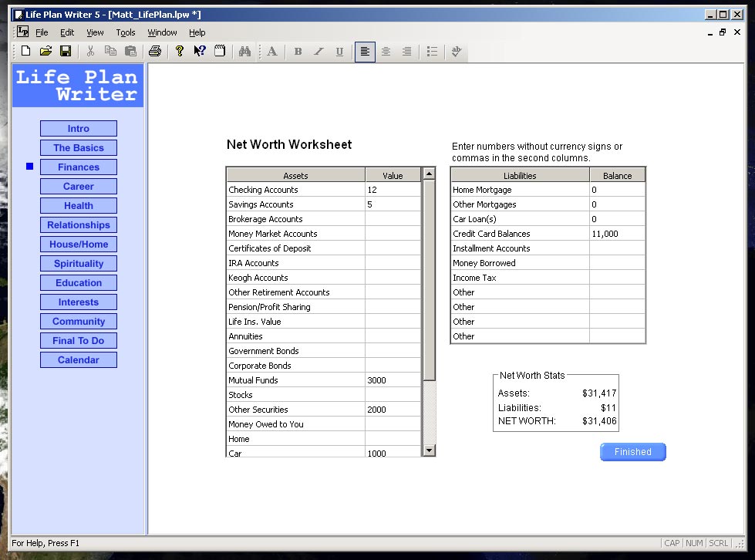Screen dimensions: 755x560
Task: Go to the Spirituality section
Action: 79,263
